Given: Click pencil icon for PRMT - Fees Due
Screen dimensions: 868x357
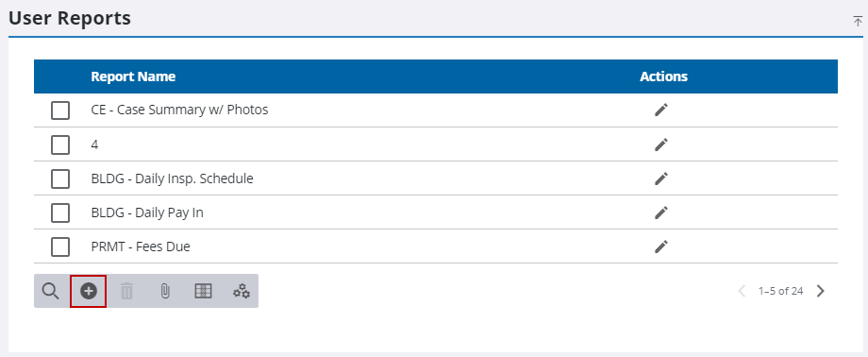Looking at the screenshot, I should [661, 246].
